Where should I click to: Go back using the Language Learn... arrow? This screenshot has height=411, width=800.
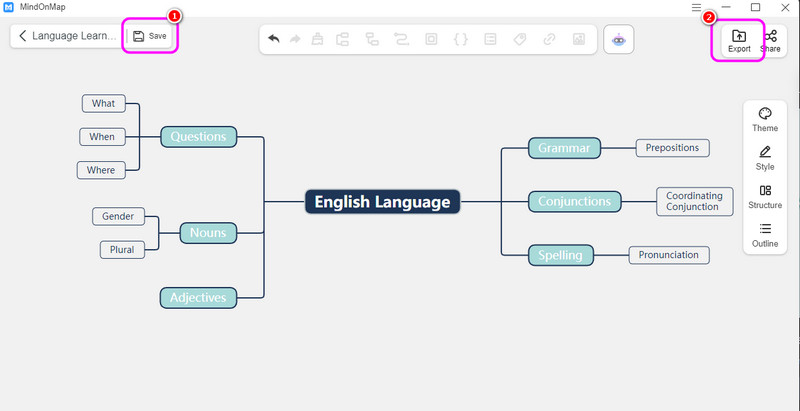pos(22,36)
